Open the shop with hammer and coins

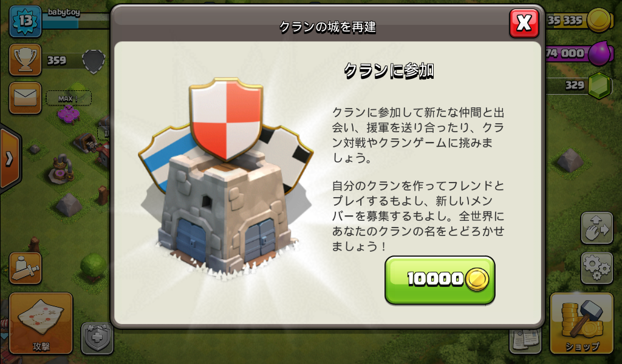(582, 323)
